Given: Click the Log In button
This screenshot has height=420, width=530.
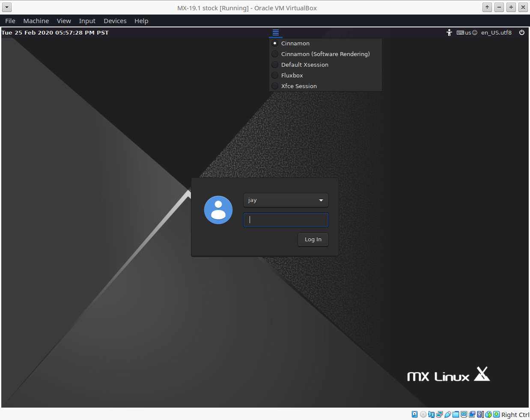Looking at the screenshot, I should click(313, 240).
